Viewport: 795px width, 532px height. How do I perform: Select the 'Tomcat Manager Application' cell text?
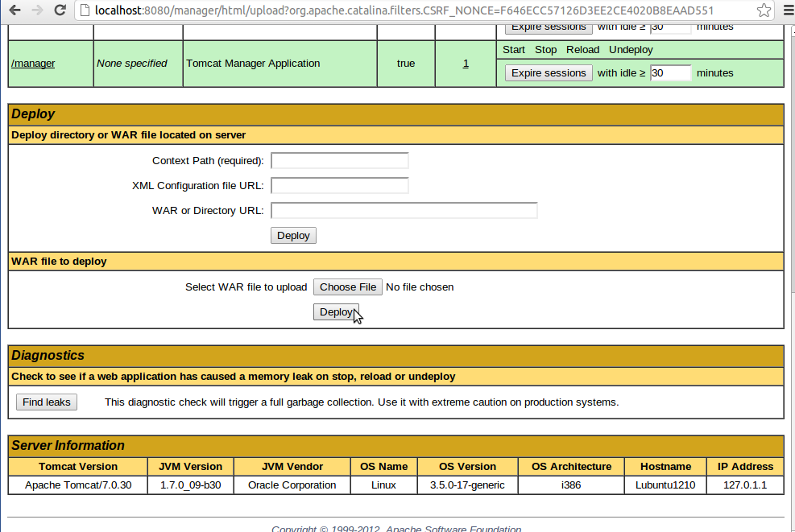tap(253, 64)
